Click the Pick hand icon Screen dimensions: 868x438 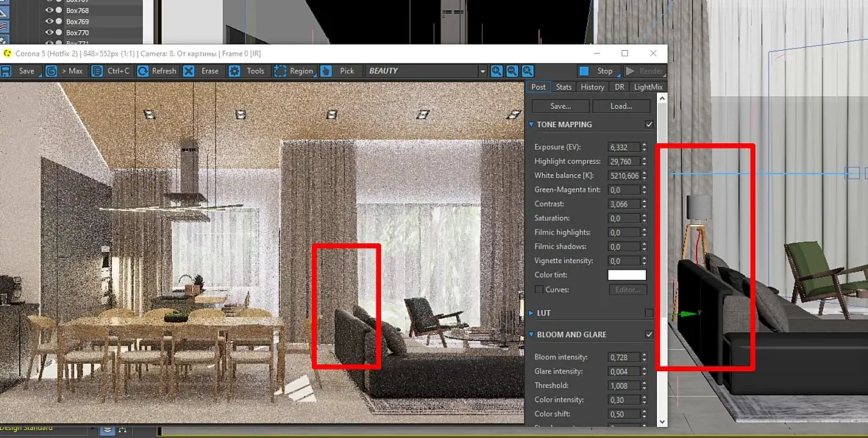pos(326,71)
